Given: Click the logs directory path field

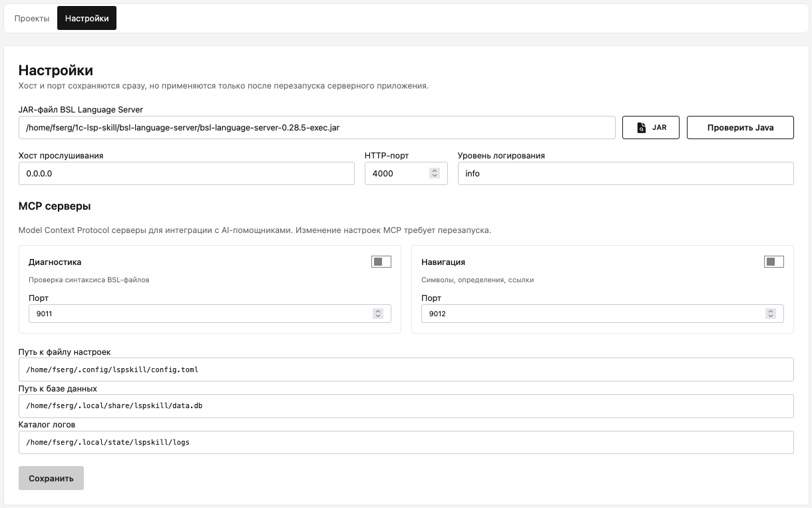Looking at the screenshot, I should coord(406,442).
